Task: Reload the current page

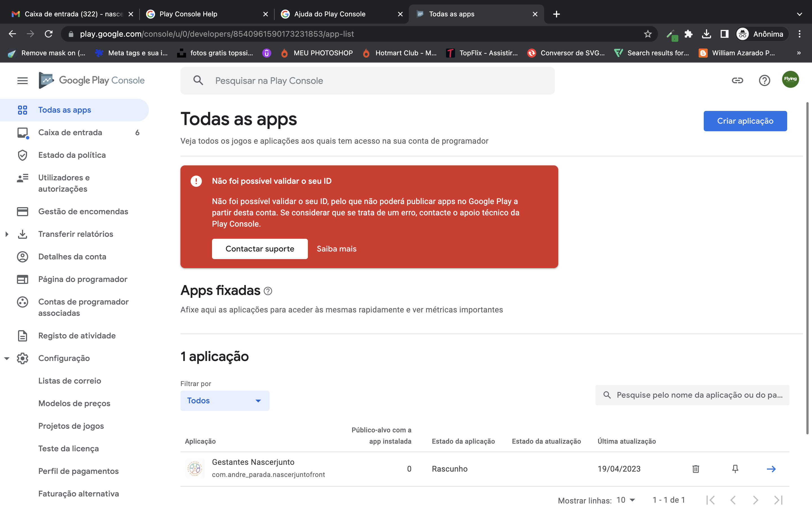Action: pos(49,34)
